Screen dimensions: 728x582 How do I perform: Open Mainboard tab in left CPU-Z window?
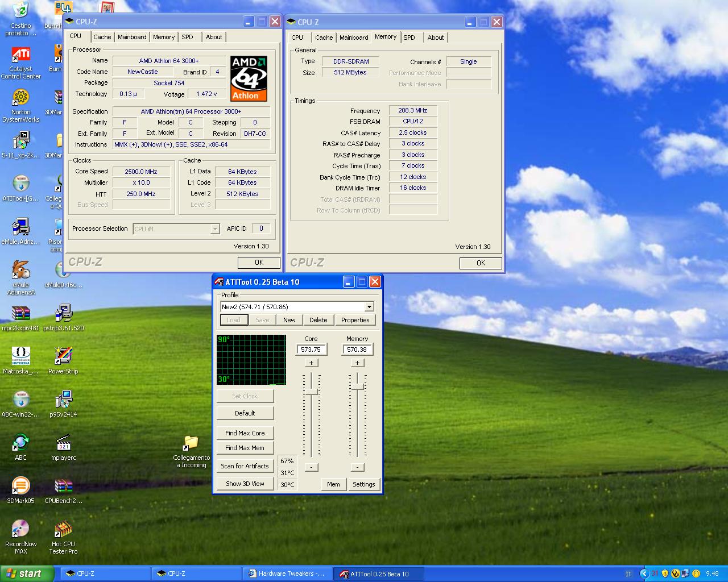(x=132, y=37)
